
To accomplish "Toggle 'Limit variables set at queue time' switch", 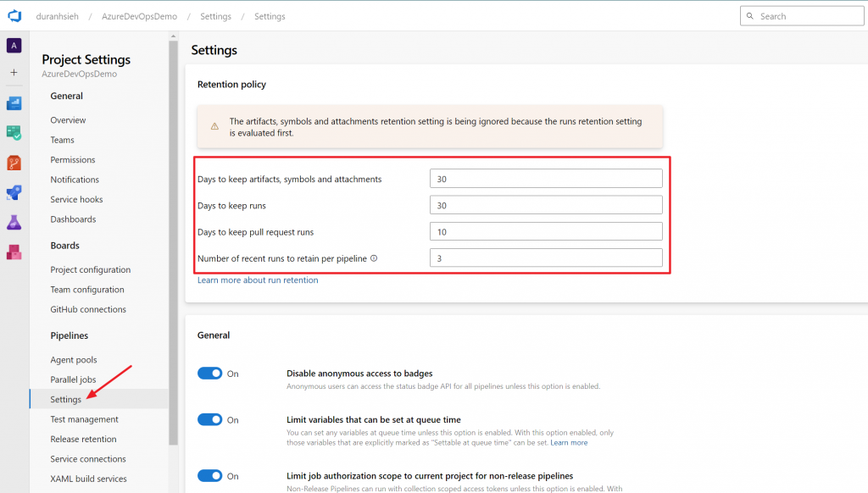I will [209, 419].
